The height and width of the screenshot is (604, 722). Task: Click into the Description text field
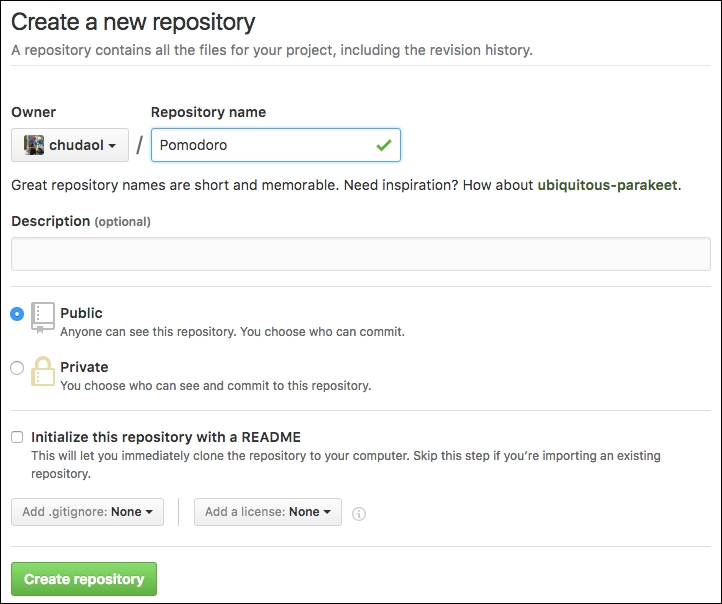point(361,254)
